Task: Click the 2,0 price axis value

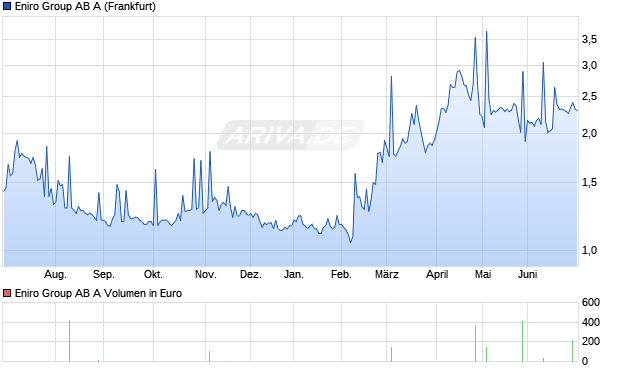Action: [589, 133]
